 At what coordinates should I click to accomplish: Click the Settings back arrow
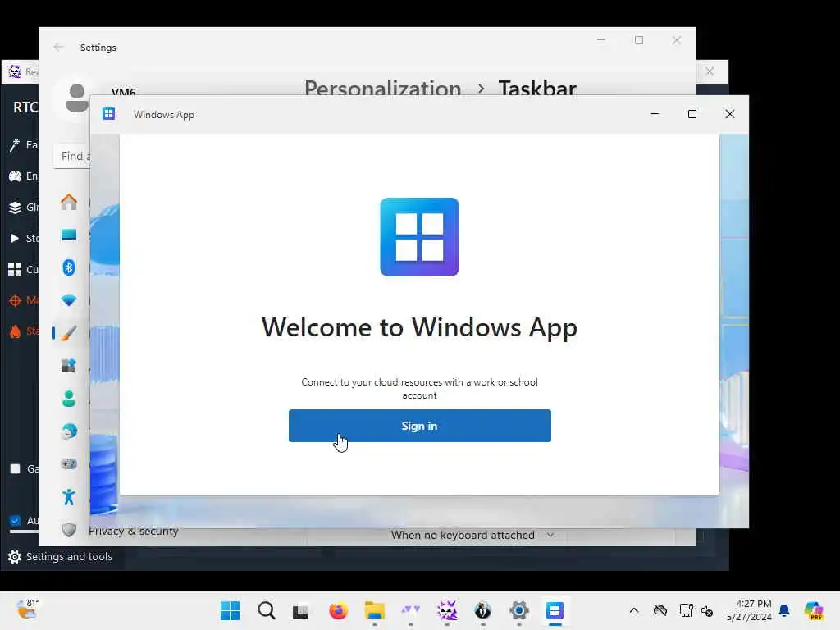[x=58, y=47]
